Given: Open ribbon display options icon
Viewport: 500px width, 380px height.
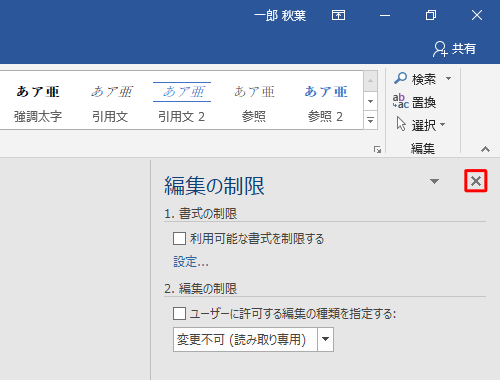Looking at the screenshot, I should pyautogui.click(x=338, y=15).
